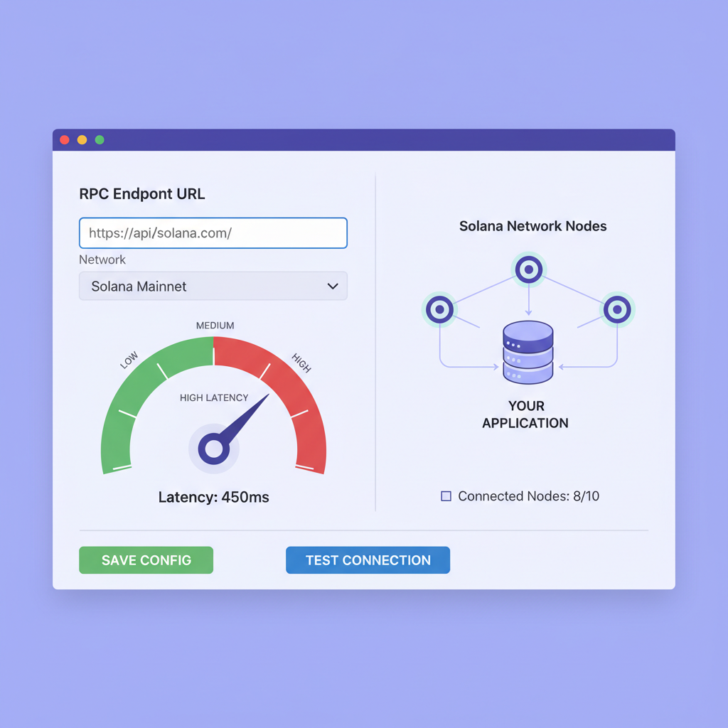Click the left Solana network node icon
This screenshot has height=728, width=728.
(x=439, y=309)
